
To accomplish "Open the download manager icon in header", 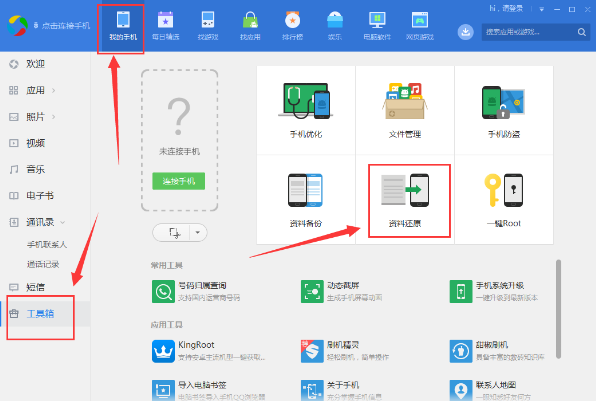I will pos(465,32).
